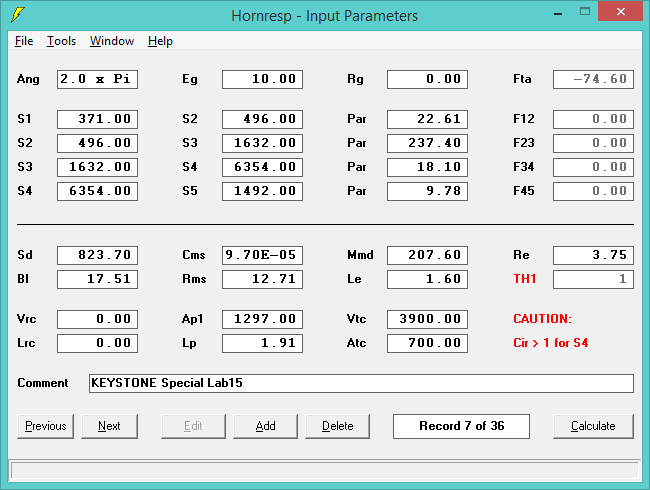Click the F34 field
This screenshot has height=490, width=650.
[593, 167]
